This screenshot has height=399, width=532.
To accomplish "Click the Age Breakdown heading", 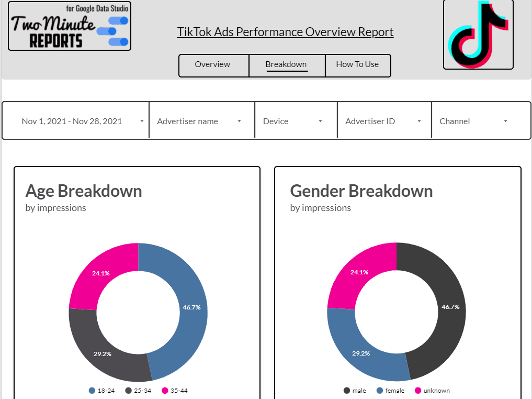I will coord(84,191).
